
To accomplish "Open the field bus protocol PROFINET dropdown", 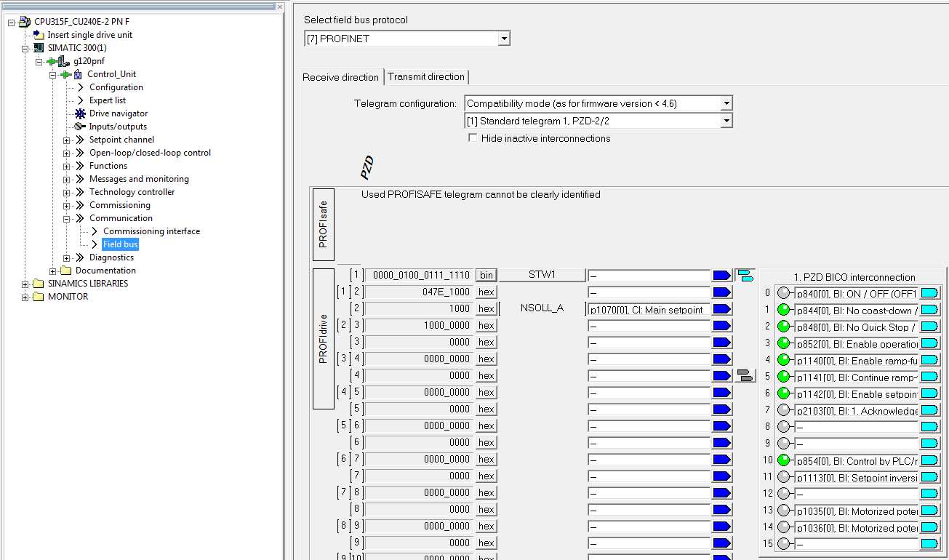I will (504, 39).
